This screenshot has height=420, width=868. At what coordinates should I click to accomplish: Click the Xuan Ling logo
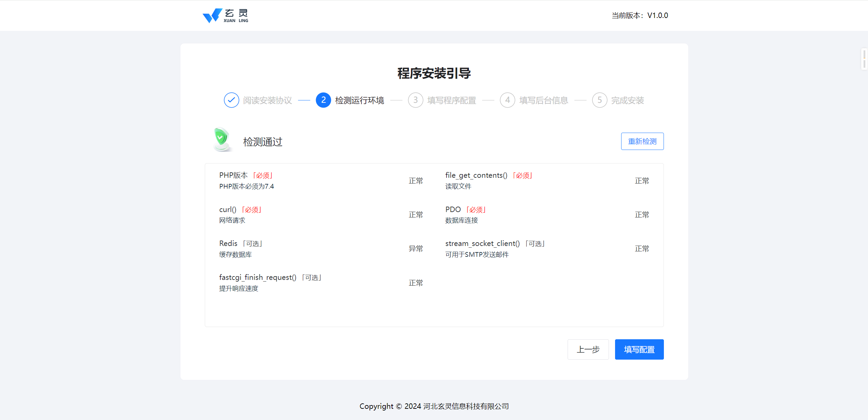coord(225,16)
